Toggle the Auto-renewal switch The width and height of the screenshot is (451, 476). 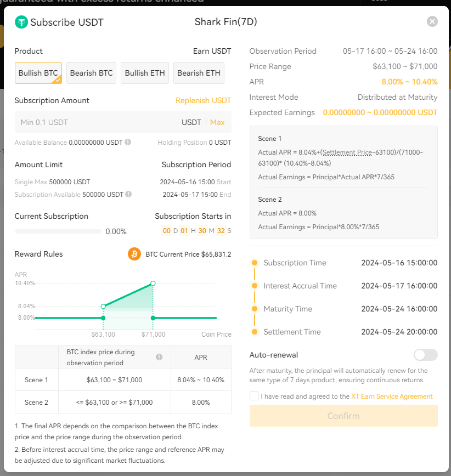(x=426, y=355)
